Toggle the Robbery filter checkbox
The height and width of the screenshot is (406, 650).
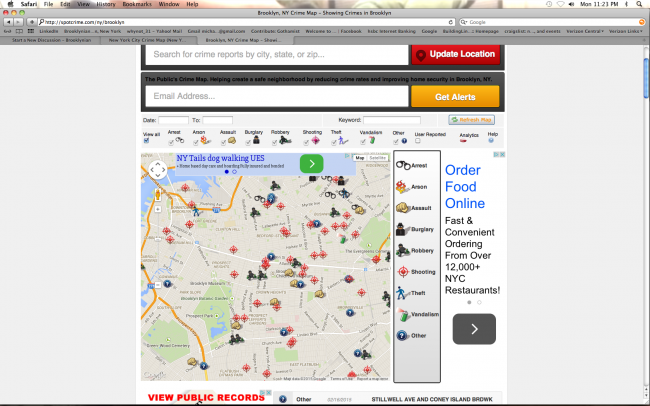274,142
